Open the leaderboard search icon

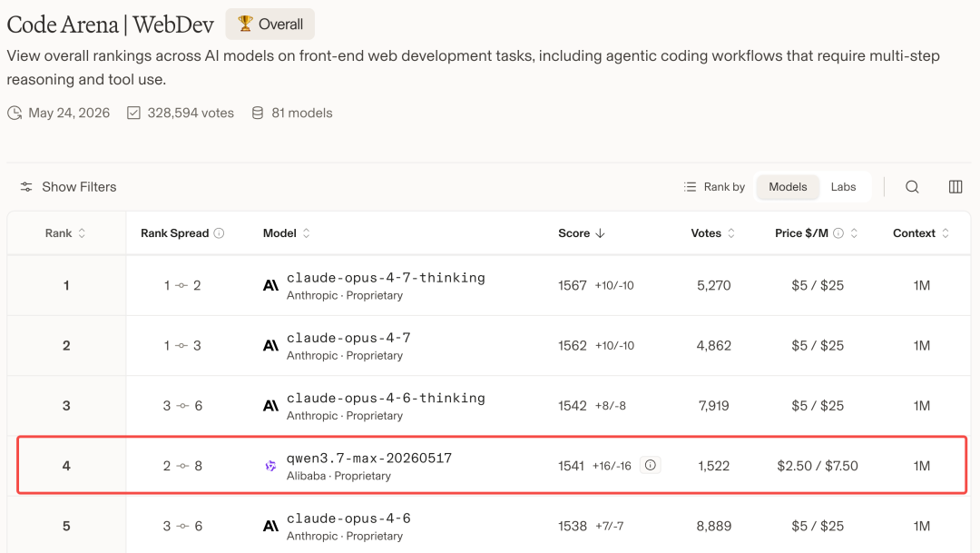[x=912, y=187]
